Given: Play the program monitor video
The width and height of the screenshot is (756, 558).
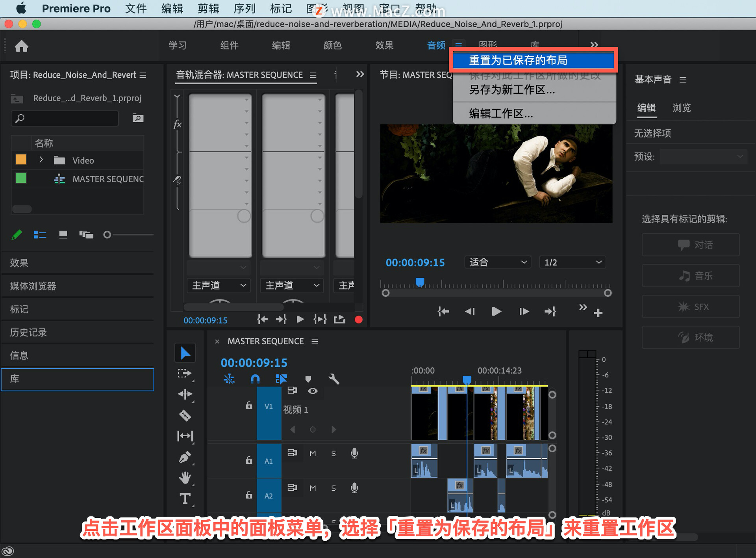Looking at the screenshot, I should (x=497, y=311).
